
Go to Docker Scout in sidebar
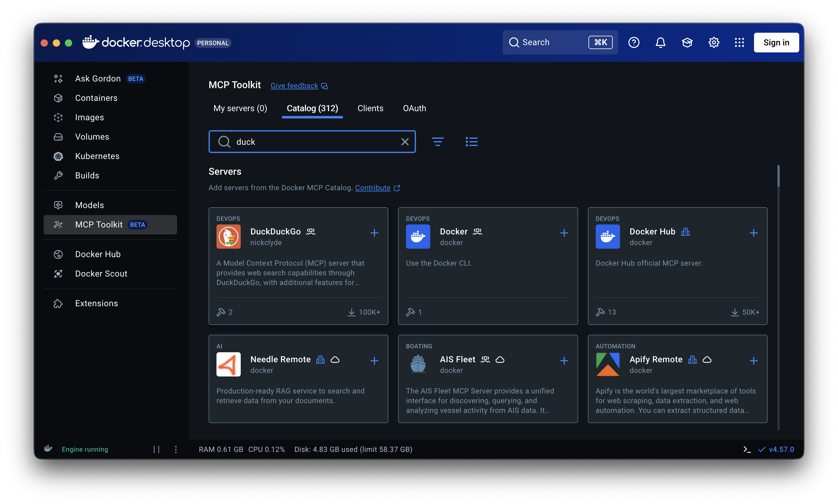pyautogui.click(x=101, y=274)
